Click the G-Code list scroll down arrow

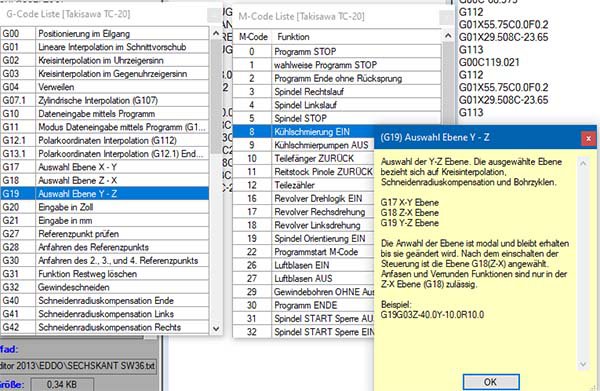click(216, 328)
